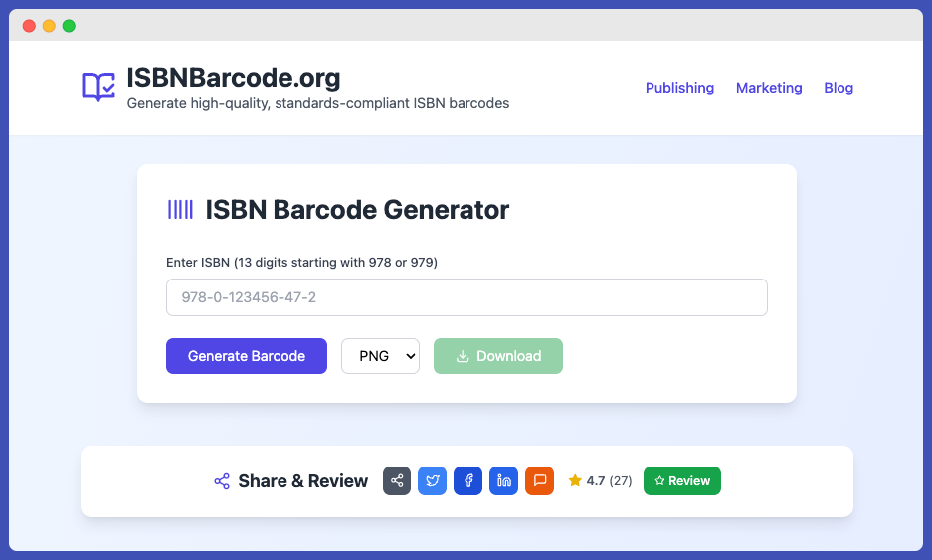Click the yellow rating star icon
This screenshot has height=560, width=932.
click(x=575, y=480)
